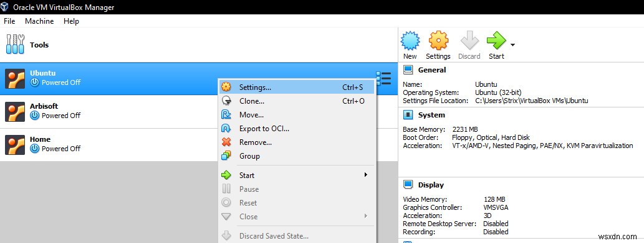Click the settings file path C:\Users\Strix\VirtualBox VMs\Ubuntu
The image size is (644, 243).
pyautogui.click(x=531, y=101)
